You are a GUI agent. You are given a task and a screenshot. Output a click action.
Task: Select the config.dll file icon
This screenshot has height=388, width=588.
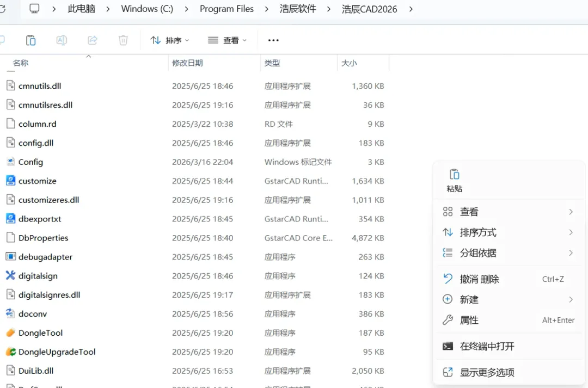click(x=10, y=143)
